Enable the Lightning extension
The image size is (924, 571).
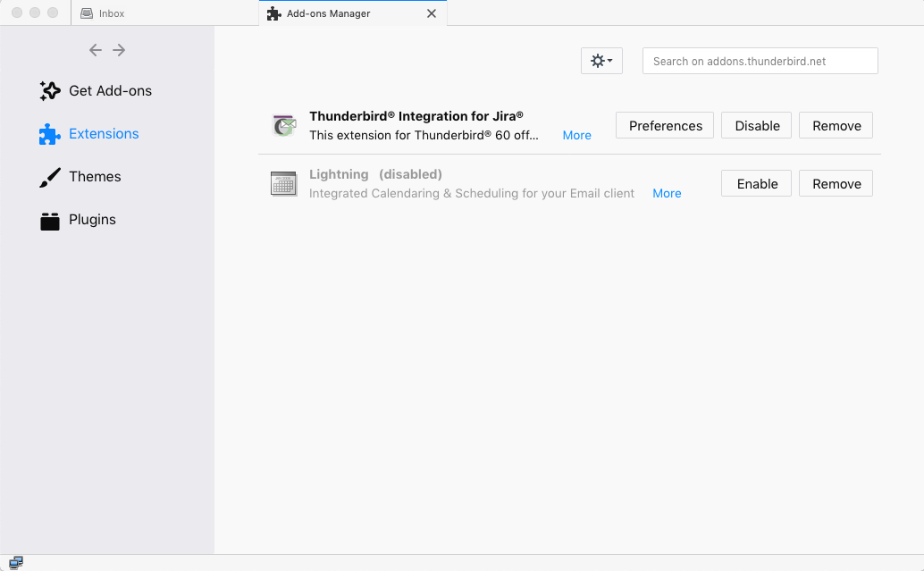point(757,184)
